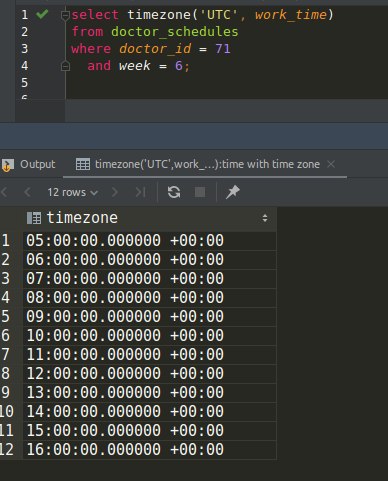388x481 pixels.
Task: Click doctor_schedules table name in query
Action: click(x=175, y=32)
